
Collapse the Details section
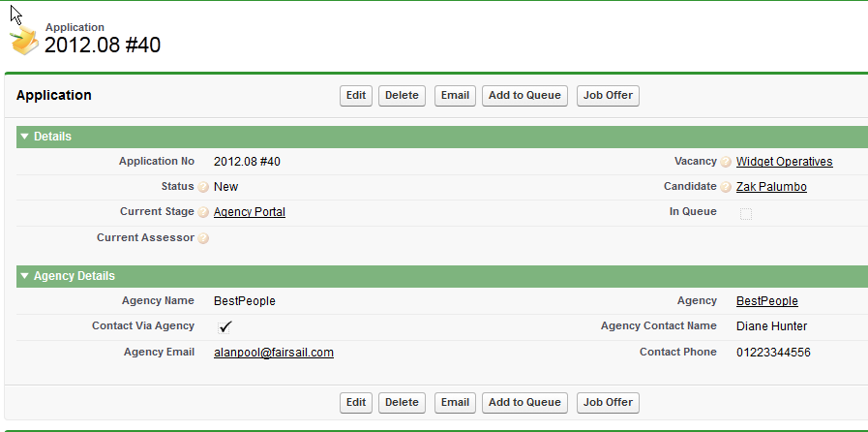(x=25, y=137)
